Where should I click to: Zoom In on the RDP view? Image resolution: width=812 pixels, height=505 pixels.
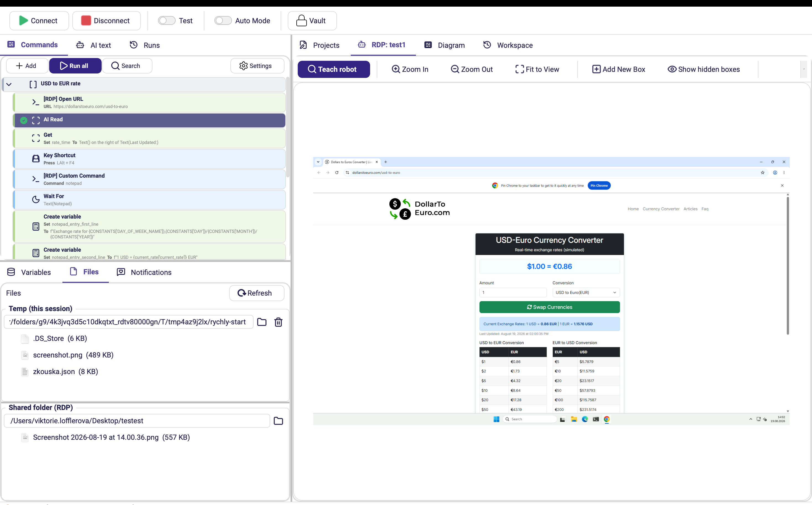pyautogui.click(x=410, y=69)
